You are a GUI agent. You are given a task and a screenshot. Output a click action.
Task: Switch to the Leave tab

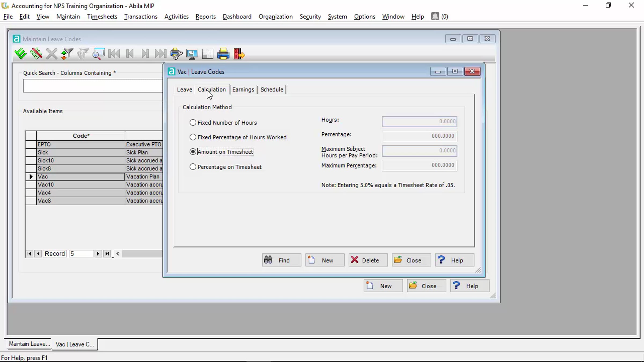pos(185,90)
